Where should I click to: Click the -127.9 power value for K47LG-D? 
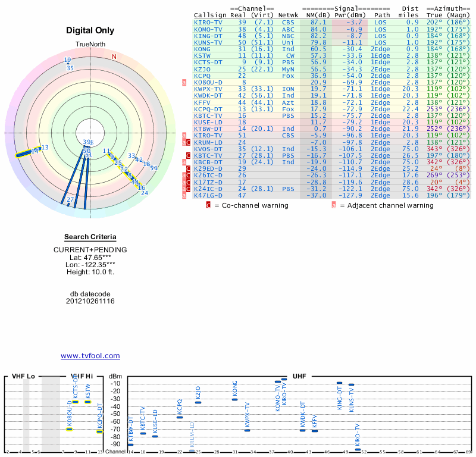pos(350,196)
